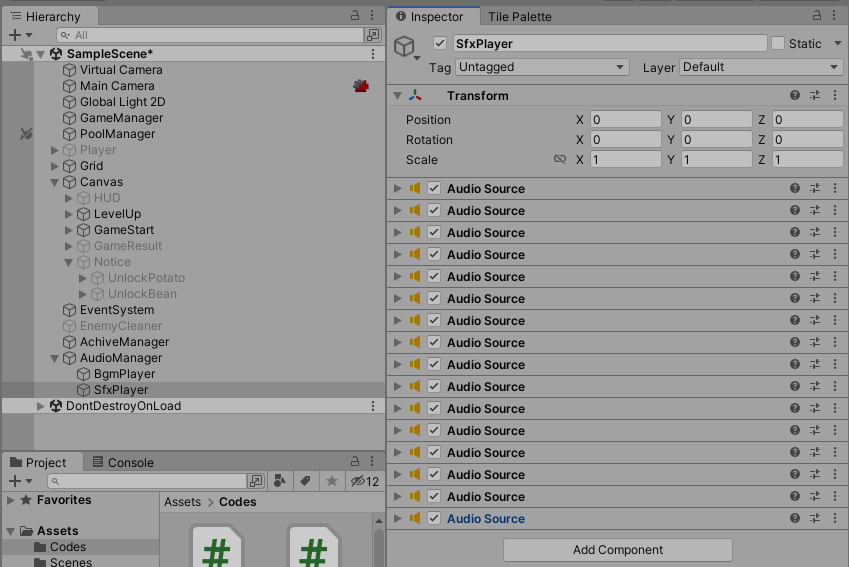This screenshot has height=567, width=849.
Task: Click the Add Component button
Action: coord(618,550)
